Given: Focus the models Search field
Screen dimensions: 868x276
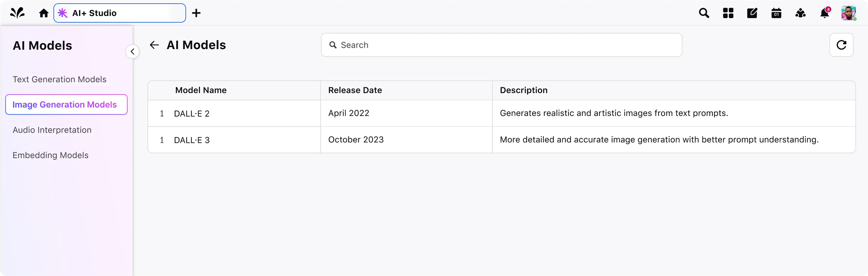Looking at the screenshot, I should tap(501, 45).
